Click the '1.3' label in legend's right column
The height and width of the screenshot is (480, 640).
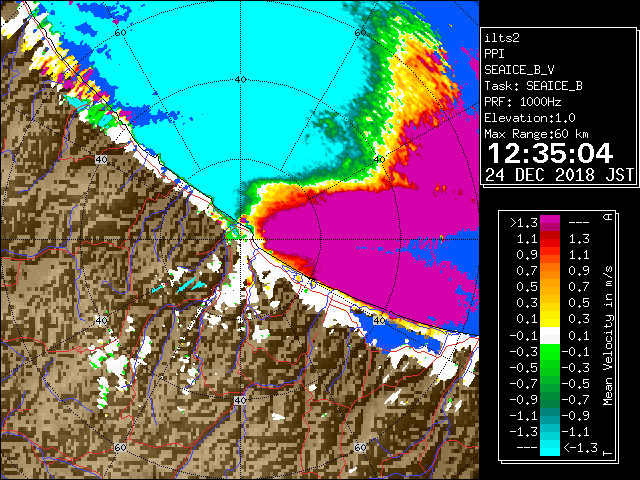pos(579,239)
